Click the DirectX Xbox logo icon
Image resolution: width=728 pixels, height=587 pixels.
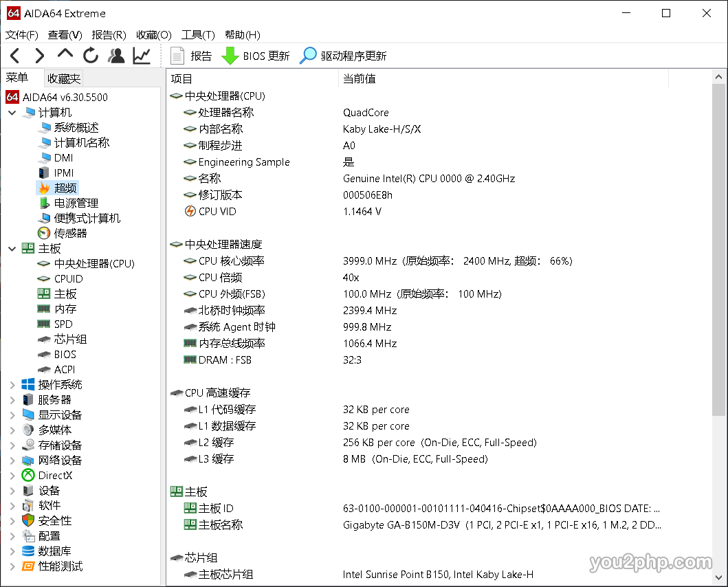click(28, 475)
